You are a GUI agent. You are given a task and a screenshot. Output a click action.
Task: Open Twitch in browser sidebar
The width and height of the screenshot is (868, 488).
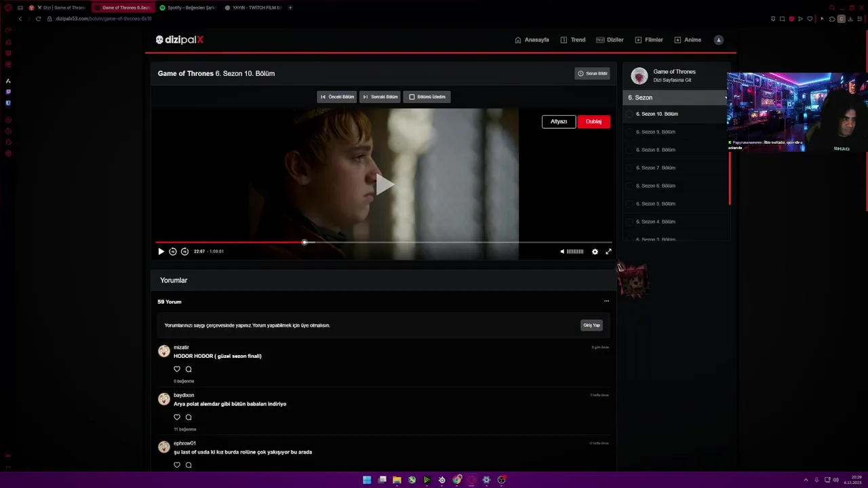[8, 91]
